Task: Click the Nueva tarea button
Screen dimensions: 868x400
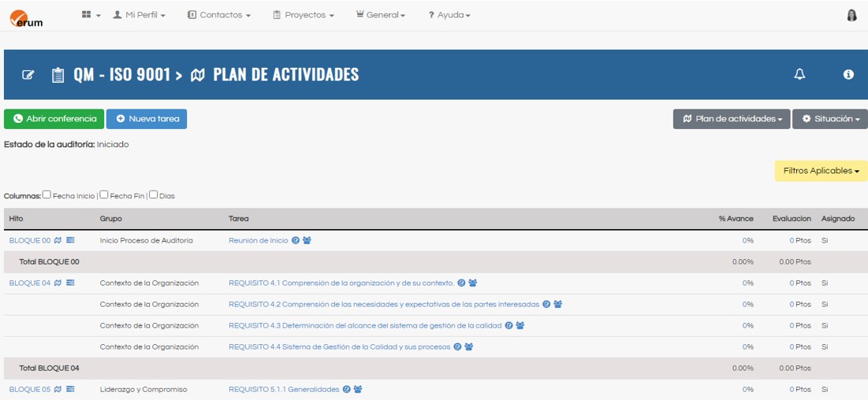Action: click(147, 119)
